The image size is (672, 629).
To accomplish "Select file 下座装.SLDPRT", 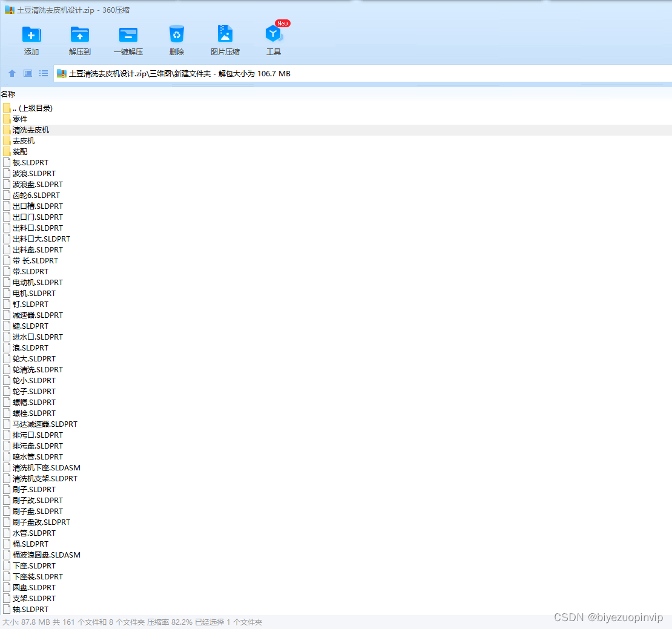I will [38, 577].
